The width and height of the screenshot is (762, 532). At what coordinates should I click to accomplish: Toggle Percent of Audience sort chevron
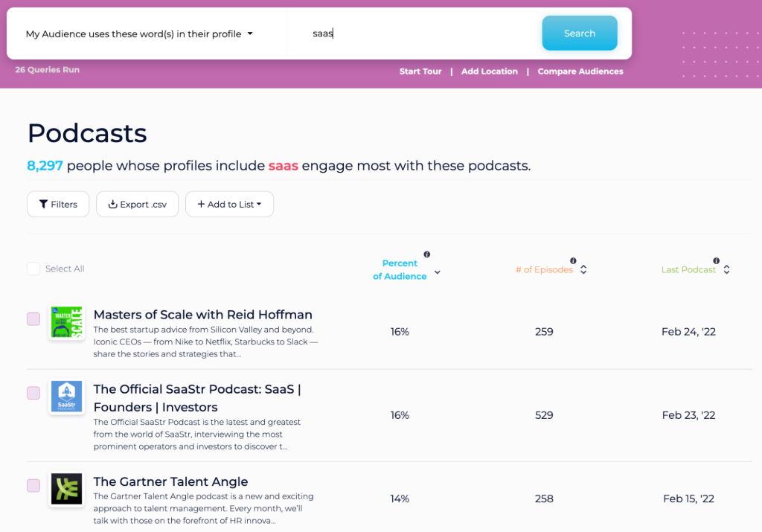[438, 272]
